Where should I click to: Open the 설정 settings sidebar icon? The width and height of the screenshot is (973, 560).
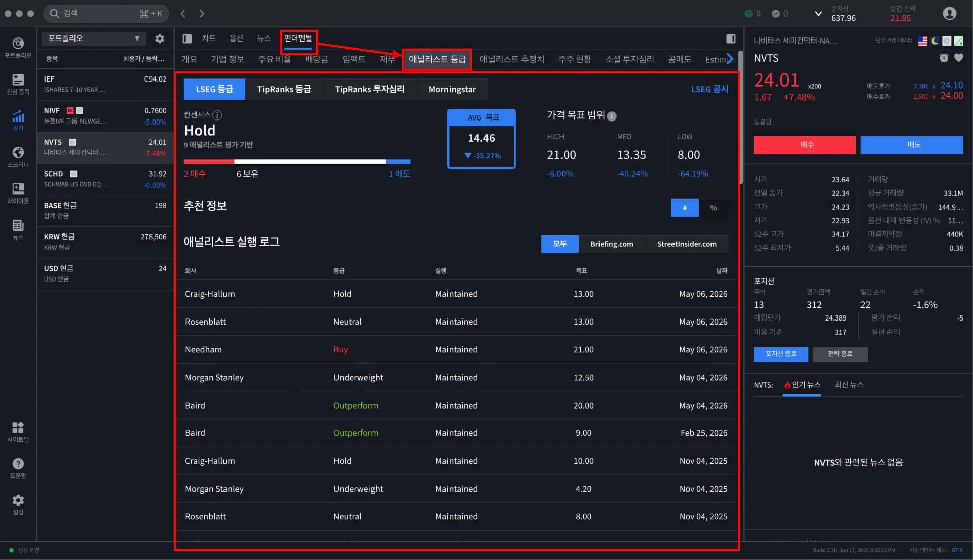coord(18,505)
